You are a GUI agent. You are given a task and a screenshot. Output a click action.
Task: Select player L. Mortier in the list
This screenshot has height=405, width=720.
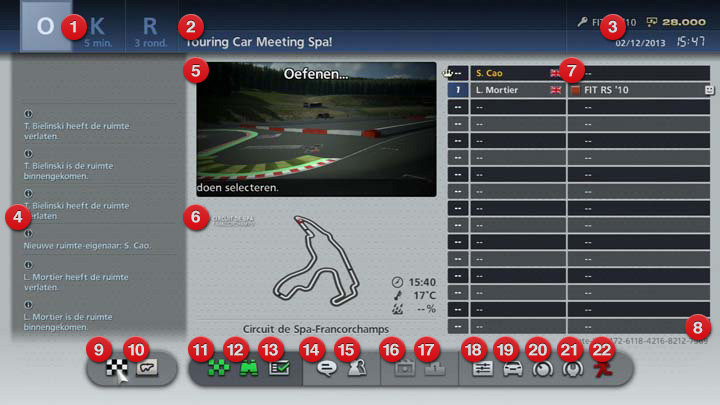point(505,90)
